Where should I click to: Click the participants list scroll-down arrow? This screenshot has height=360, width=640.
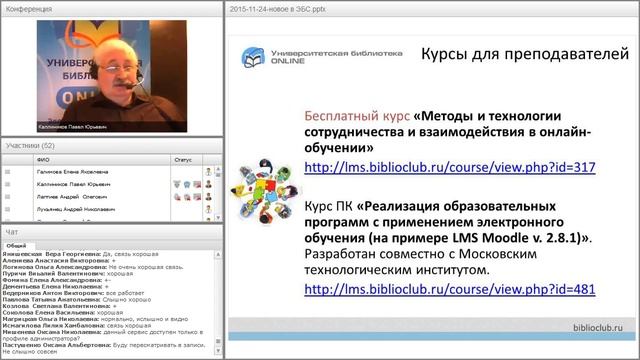pyautogui.click(x=218, y=218)
